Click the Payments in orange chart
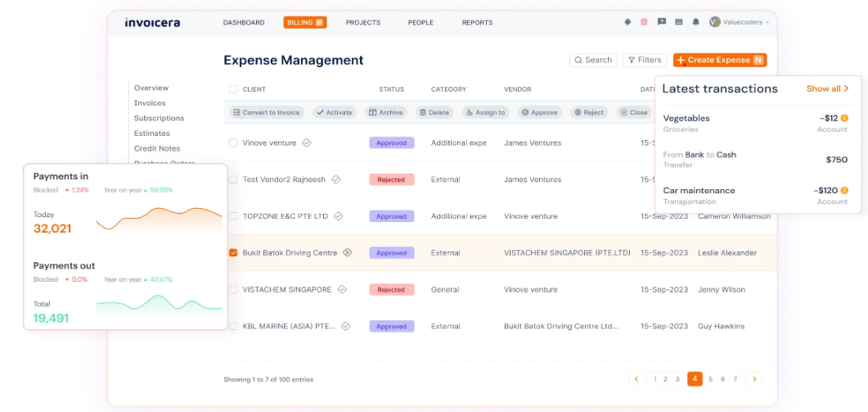Viewport: 868px width, 412px height. click(159, 218)
